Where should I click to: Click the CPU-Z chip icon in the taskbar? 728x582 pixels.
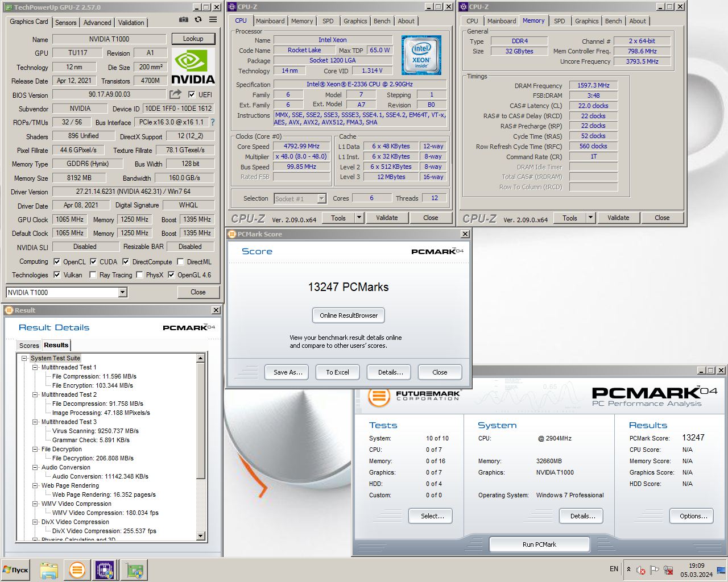[105, 570]
